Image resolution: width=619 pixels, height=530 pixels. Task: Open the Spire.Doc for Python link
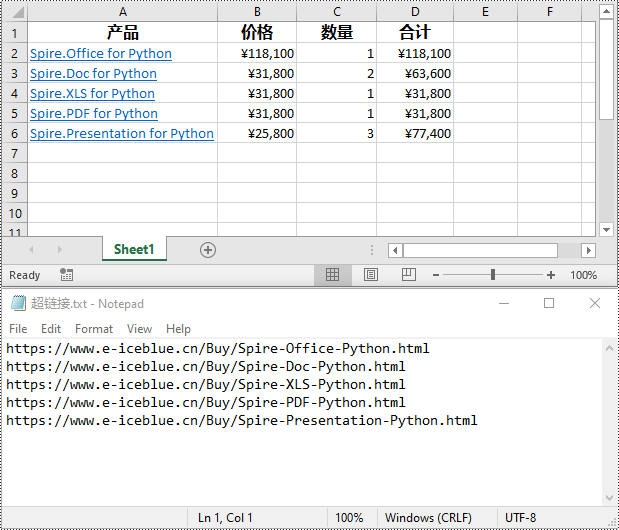[93, 74]
